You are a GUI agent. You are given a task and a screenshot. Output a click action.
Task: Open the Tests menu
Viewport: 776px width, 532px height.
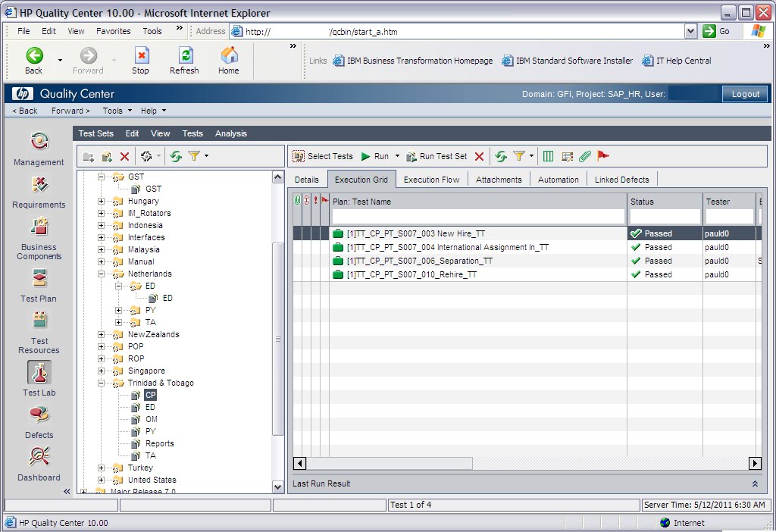coord(192,133)
